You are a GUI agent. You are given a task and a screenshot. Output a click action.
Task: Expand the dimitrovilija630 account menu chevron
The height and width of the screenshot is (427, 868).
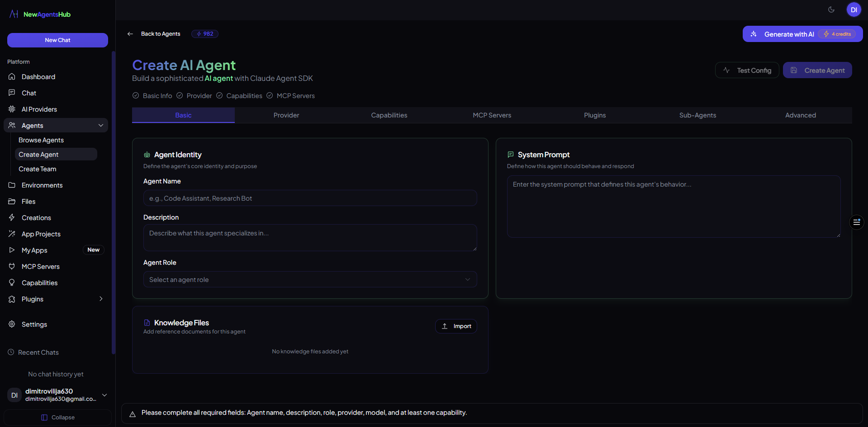click(x=104, y=395)
